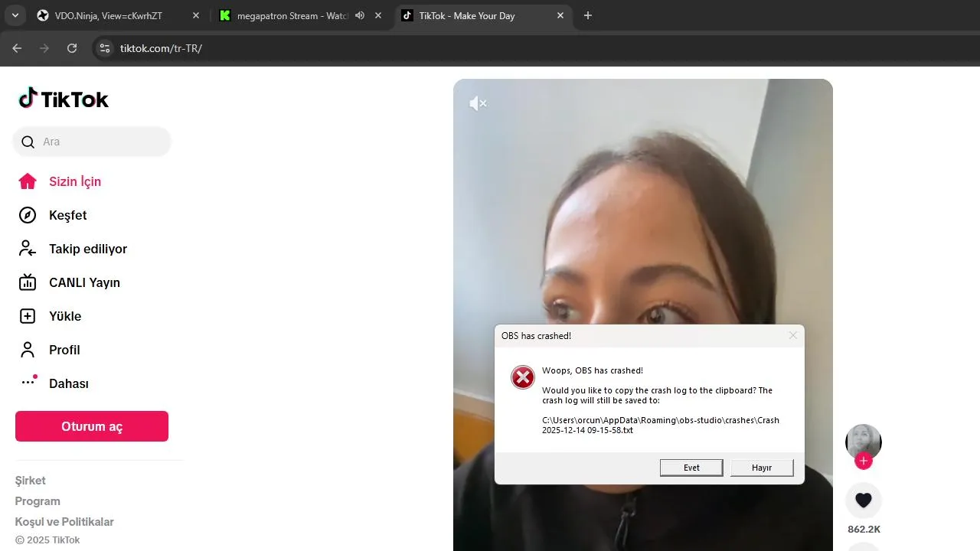Open the Program footer link

pyautogui.click(x=38, y=501)
